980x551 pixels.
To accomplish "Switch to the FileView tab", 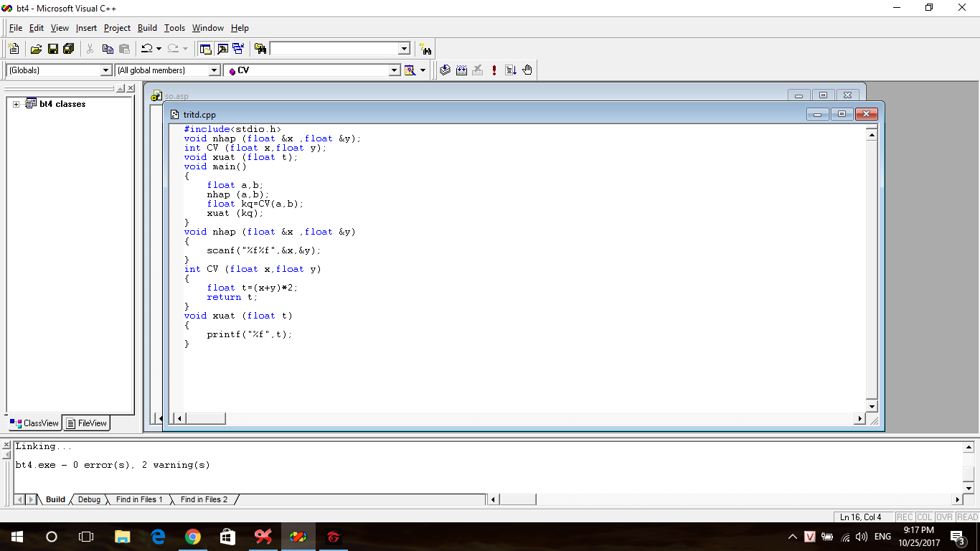I will tap(86, 423).
